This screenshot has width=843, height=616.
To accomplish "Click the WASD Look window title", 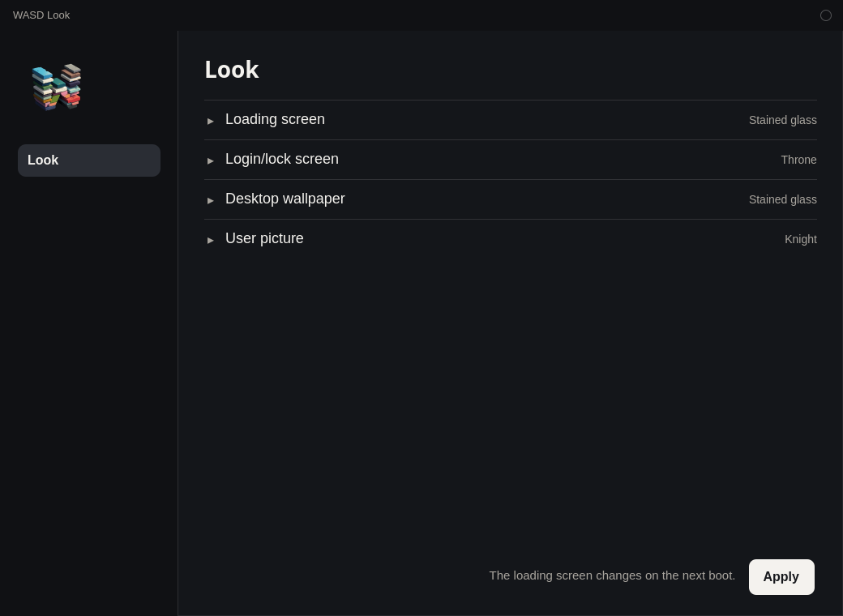I will coord(41,15).
